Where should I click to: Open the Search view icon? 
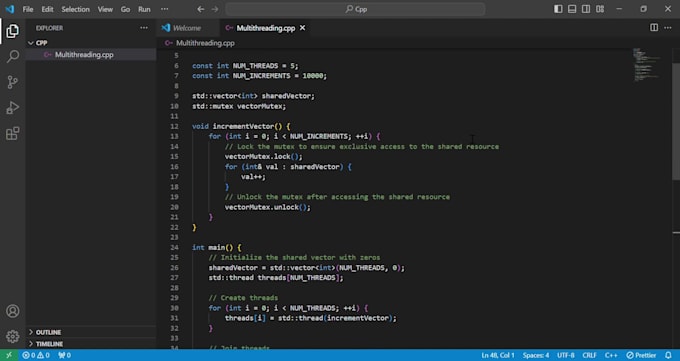[13, 56]
